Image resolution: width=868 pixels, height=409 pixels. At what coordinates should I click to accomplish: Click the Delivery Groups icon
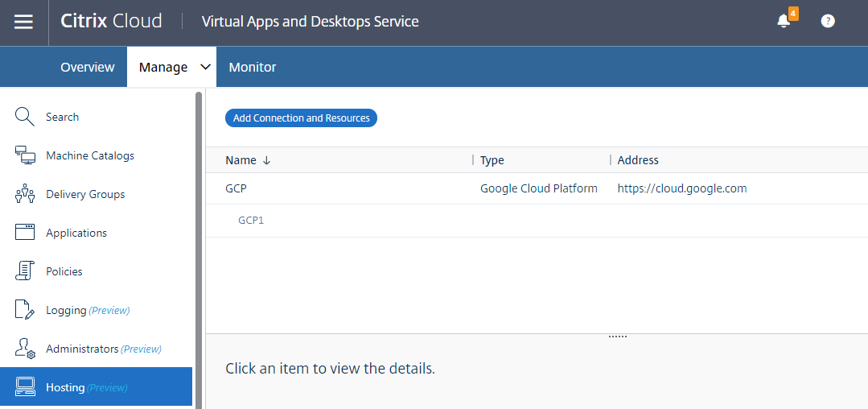tap(25, 194)
